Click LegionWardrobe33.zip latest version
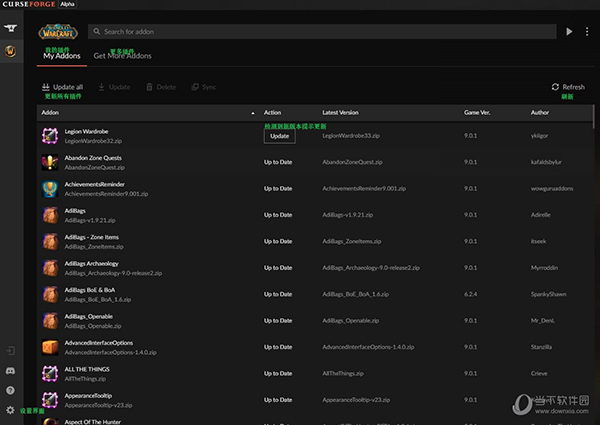 351,136
